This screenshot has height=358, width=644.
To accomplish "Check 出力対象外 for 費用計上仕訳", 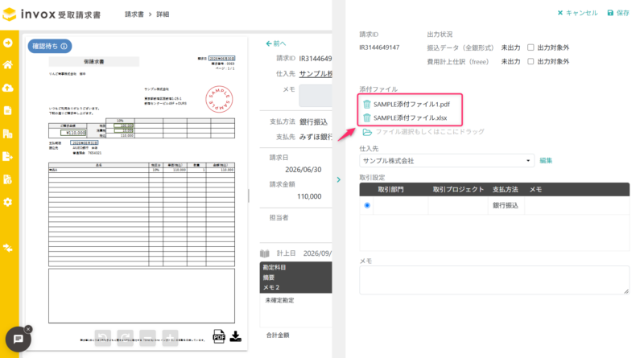I will click(x=530, y=62).
